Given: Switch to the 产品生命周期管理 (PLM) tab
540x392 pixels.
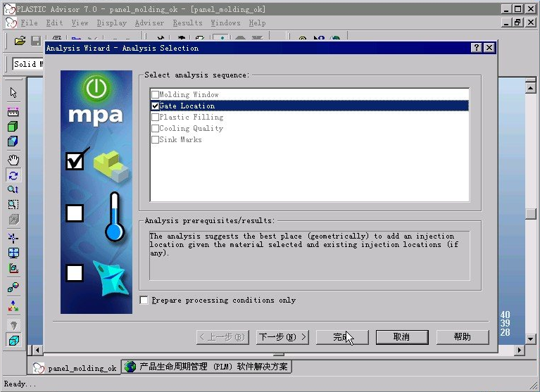Looking at the screenshot, I should [x=206, y=367].
